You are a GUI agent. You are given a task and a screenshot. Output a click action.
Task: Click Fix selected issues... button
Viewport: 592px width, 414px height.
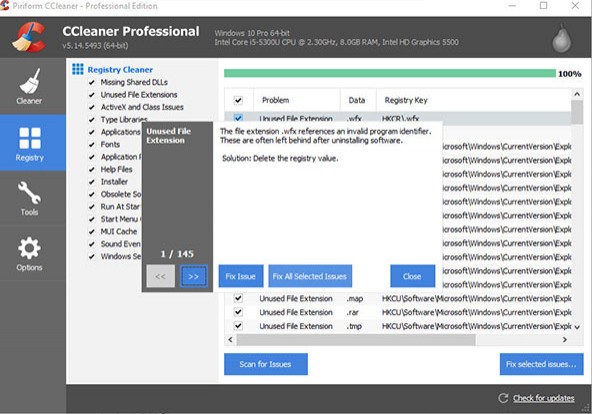point(541,364)
